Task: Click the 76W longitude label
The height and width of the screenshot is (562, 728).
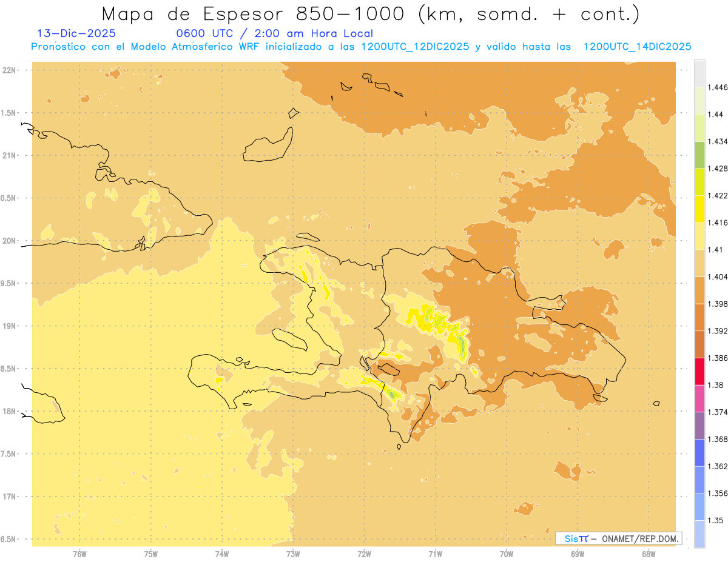Action: (79, 554)
